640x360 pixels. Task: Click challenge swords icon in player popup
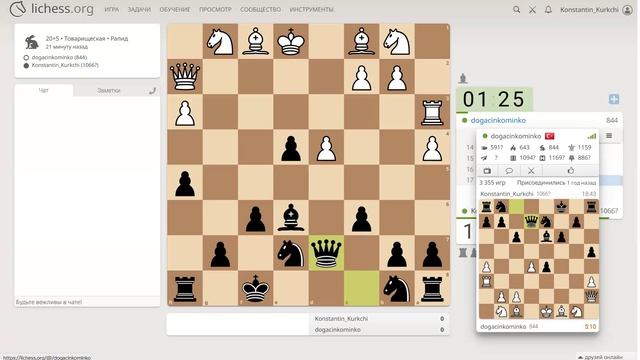pos(531,171)
